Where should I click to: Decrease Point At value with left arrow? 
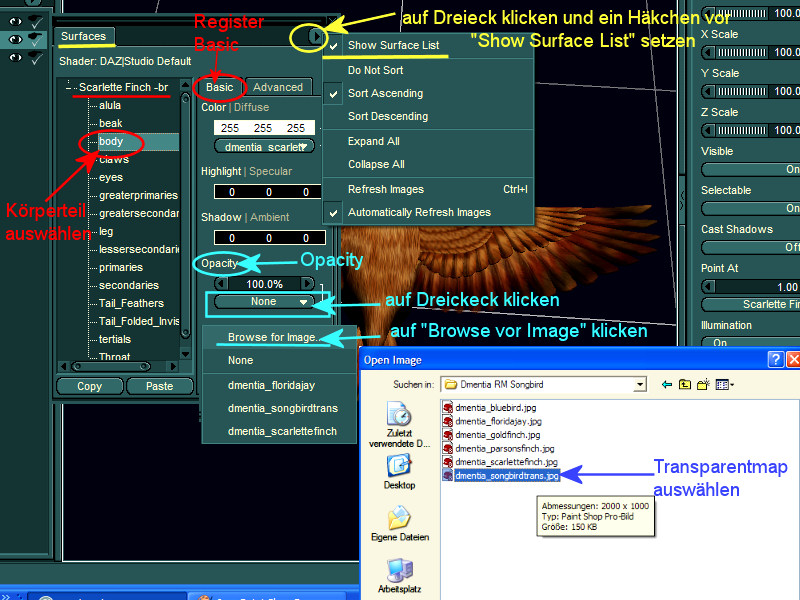708,287
